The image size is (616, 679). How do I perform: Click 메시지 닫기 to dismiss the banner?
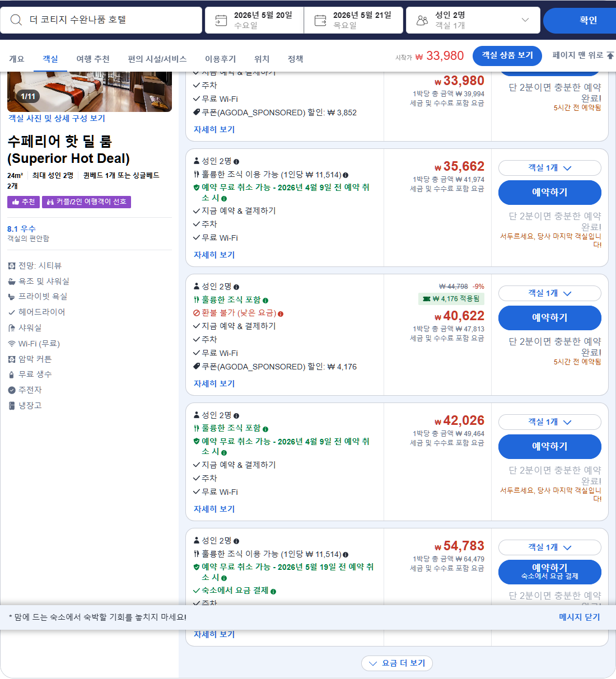tap(579, 617)
